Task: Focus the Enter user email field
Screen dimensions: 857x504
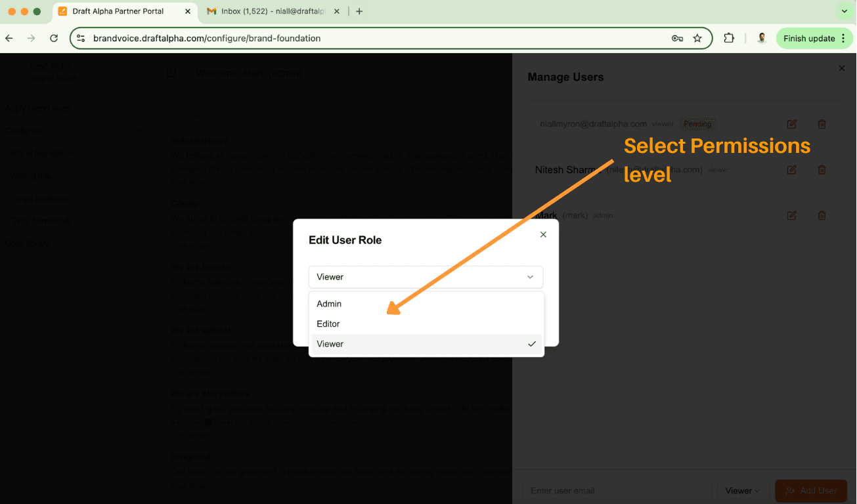Action: tap(617, 491)
